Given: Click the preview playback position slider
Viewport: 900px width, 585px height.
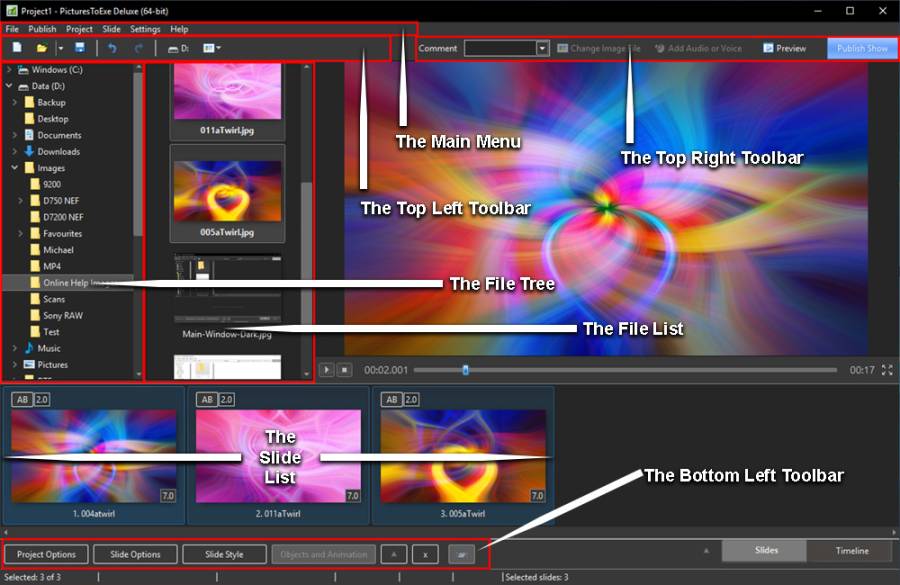Looking at the screenshot, I should [465, 370].
